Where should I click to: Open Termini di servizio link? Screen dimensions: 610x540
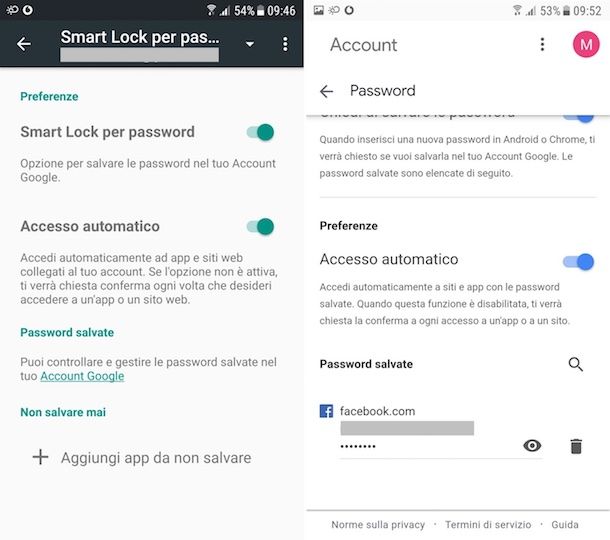[488, 524]
